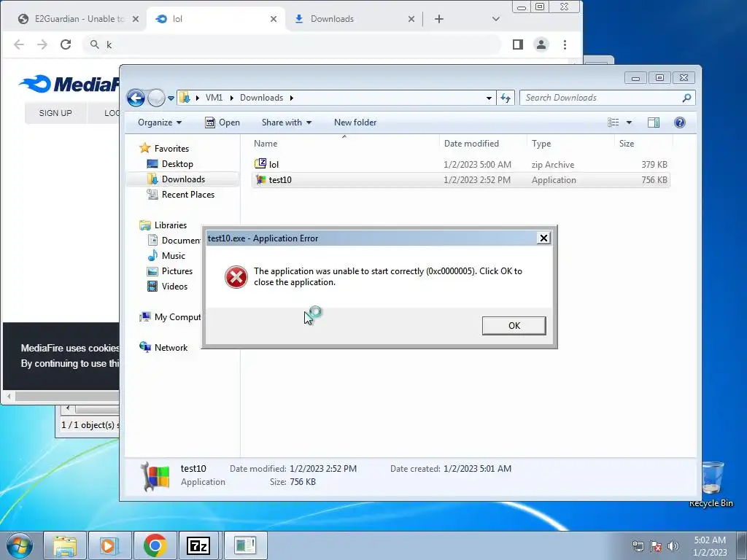Refresh the Downloads folder view
The image size is (747, 560).
click(x=505, y=98)
